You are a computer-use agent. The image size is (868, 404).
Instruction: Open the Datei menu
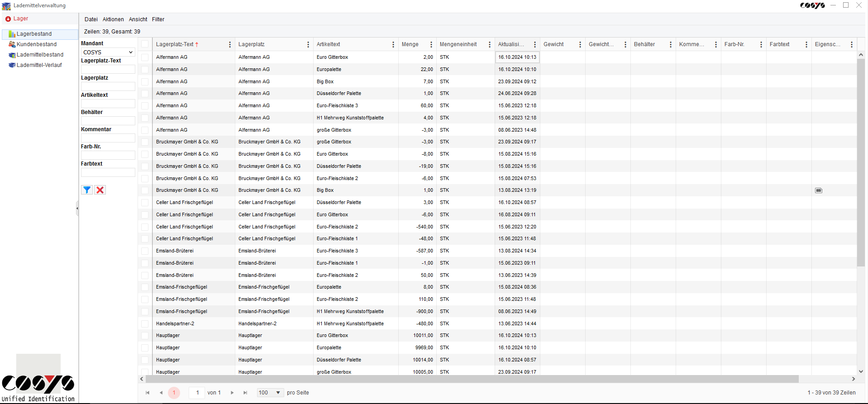click(x=91, y=19)
